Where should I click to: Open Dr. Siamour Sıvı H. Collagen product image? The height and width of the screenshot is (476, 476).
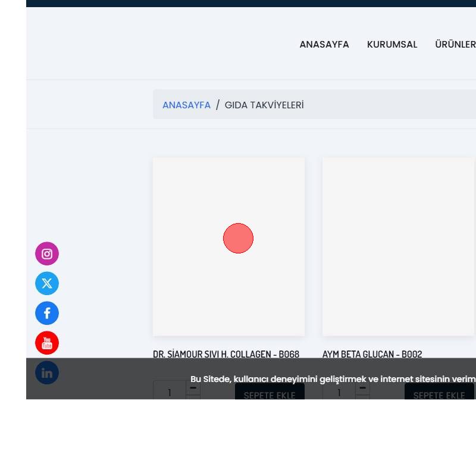pos(228,246)
